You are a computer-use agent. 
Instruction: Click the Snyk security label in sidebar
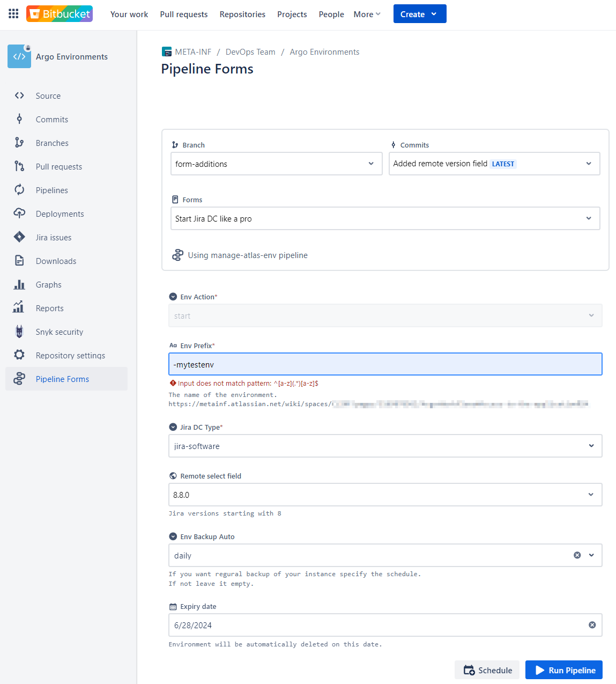60,332
